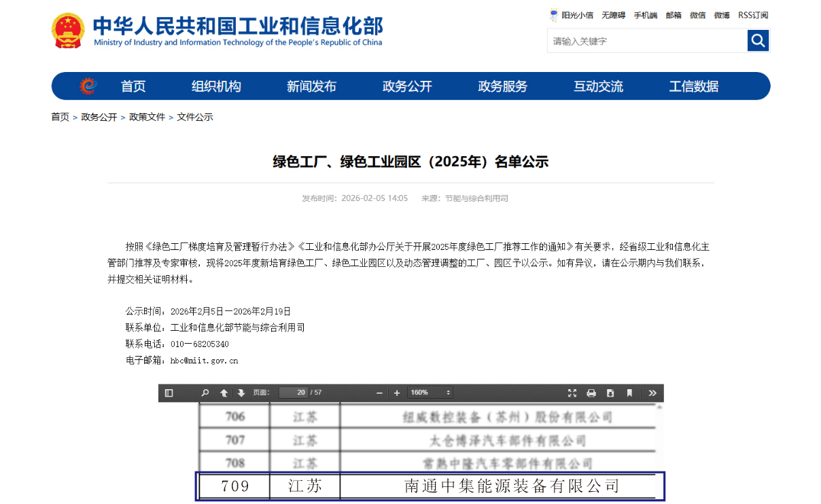821x504 pixels.
Task: Open current bookmark view in PDF toolbar
Action: point(629,393)
